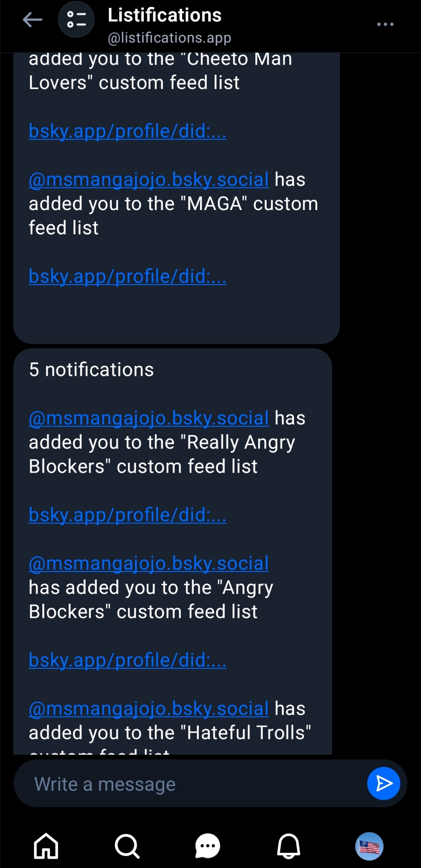Open the three-dot conversation options menu
The width and height of the screenshot is (421, 868).
point(385,24)
